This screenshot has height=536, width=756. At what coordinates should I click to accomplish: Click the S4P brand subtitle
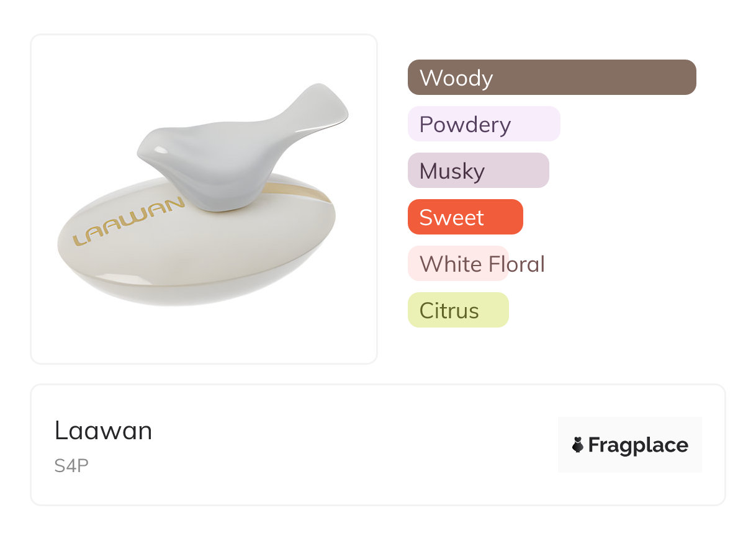click(x=71, y=466)
